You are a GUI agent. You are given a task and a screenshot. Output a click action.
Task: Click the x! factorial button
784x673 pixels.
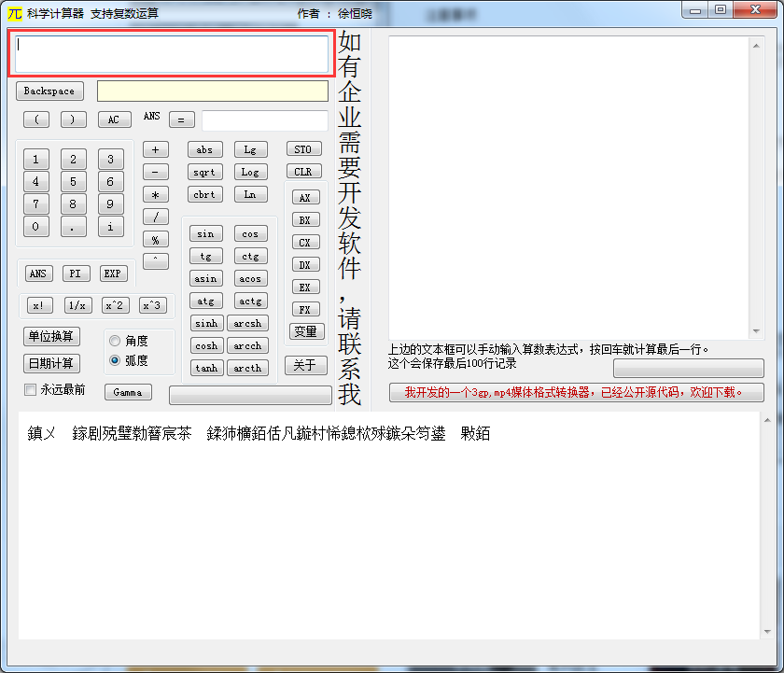pyautogui.click(x=40, y=305)
